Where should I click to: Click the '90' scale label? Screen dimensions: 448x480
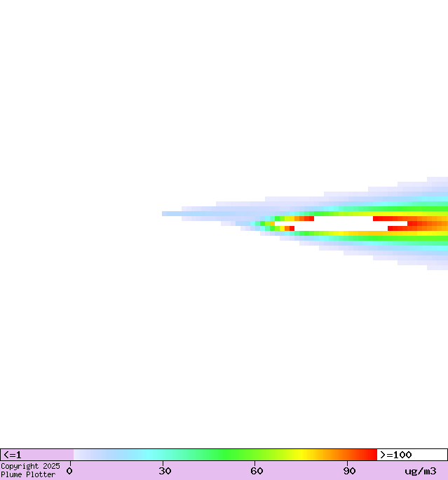[x=349, y=471]
